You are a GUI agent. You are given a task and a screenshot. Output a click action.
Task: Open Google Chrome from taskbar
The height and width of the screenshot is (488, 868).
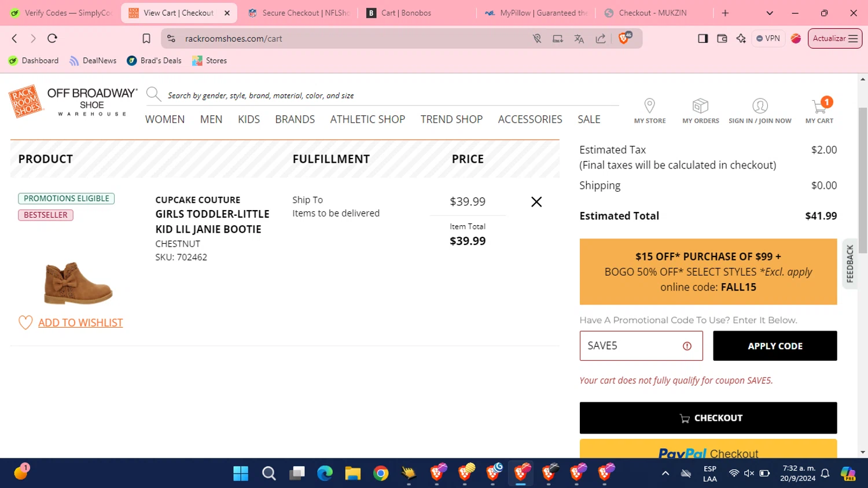pyautogui.click(x=381, y=474)
